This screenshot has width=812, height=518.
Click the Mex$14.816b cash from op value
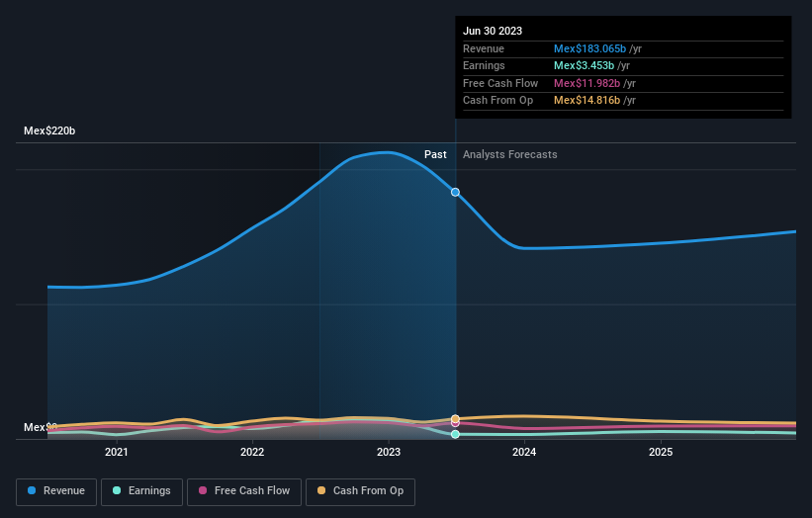click(586, 101)
